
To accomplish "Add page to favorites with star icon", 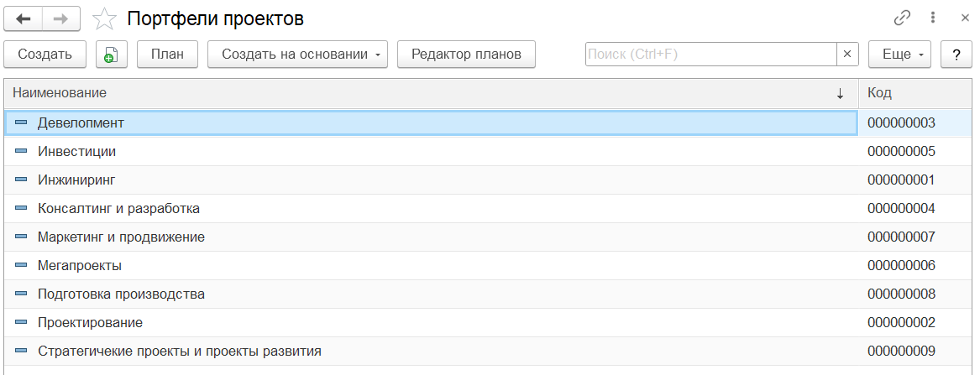I will click(x=103, y=18).
